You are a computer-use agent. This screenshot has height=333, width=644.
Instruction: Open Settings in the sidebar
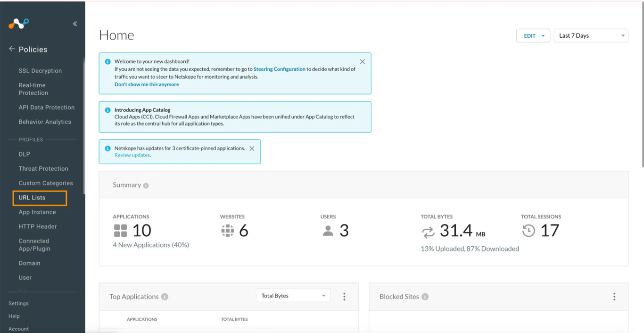coord(18,303)
